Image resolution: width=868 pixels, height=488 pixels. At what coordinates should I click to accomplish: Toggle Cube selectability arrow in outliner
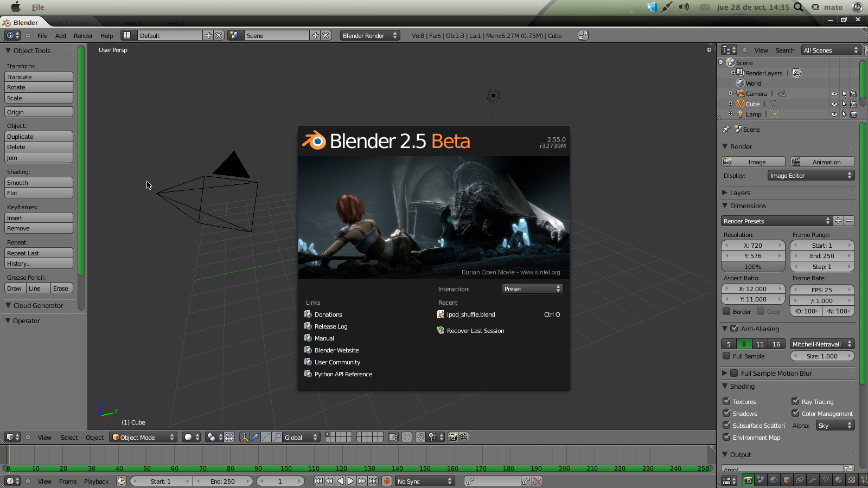click(844, 104)
